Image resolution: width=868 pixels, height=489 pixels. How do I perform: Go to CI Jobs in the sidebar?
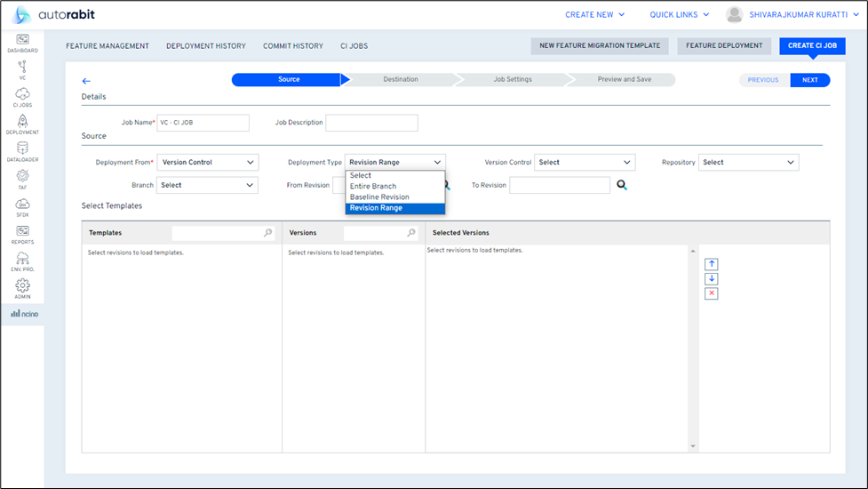[22, 96]
